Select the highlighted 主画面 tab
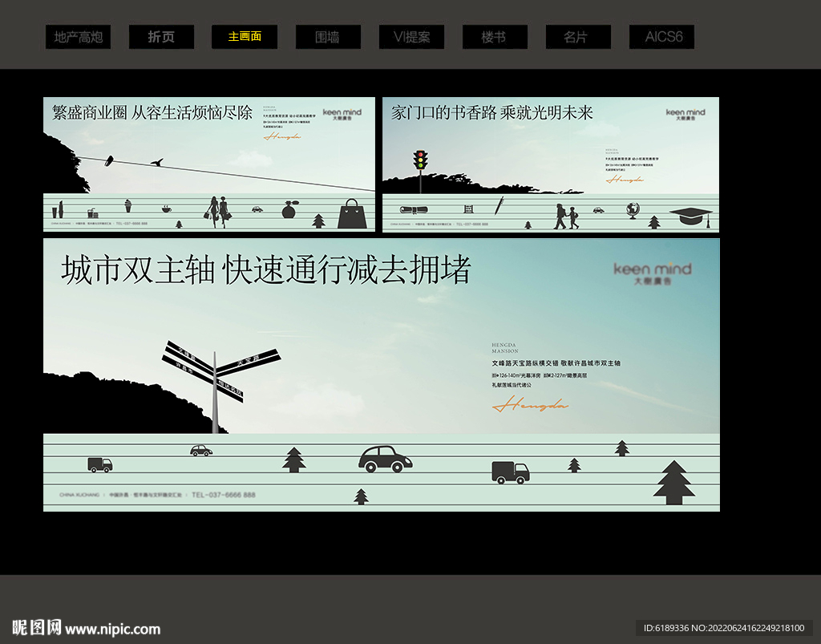 pos(245,37)
